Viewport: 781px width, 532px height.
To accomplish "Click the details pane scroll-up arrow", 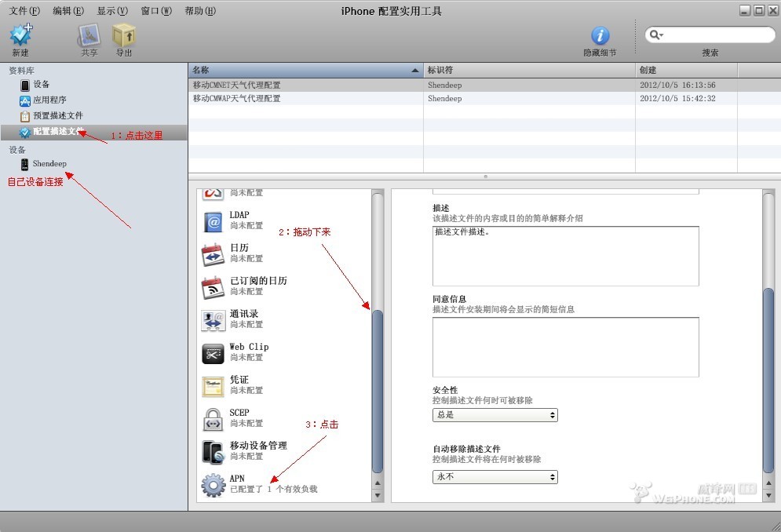I will (768, 483).
